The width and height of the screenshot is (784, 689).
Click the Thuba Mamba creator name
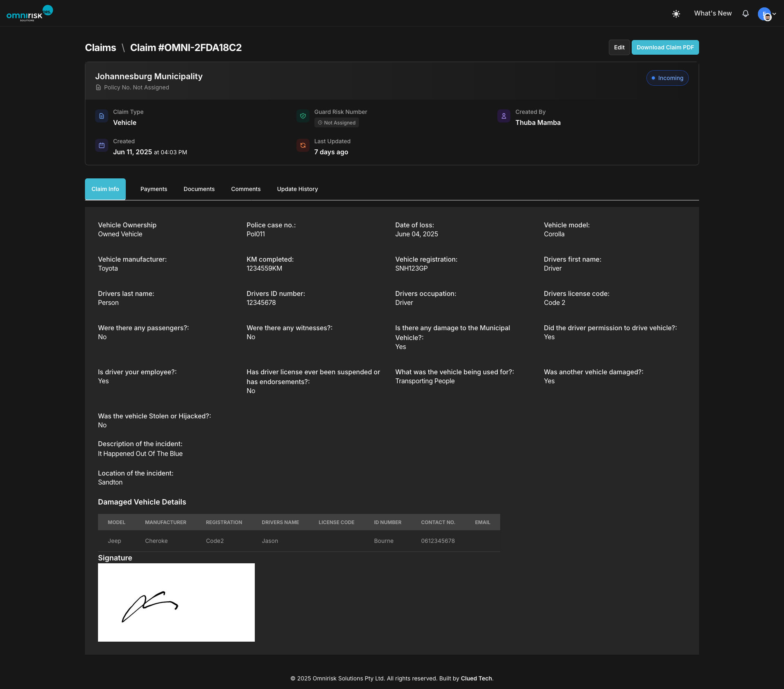(x=538, y=122)
